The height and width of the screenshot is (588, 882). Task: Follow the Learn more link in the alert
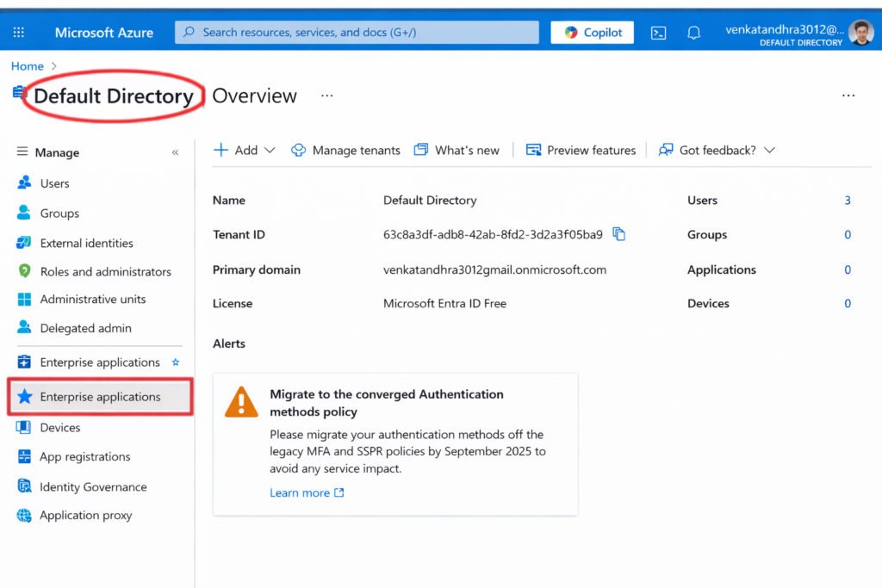307,492
